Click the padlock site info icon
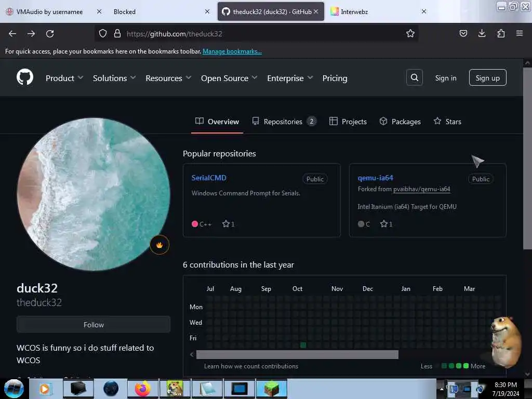This screenshot has height=399, width=532. pyautogui.click(x=117, y=33)
